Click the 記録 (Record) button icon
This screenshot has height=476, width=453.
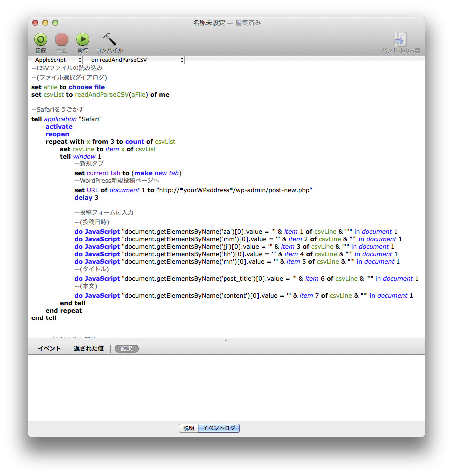pyautogui.click(x=40, y=40)
